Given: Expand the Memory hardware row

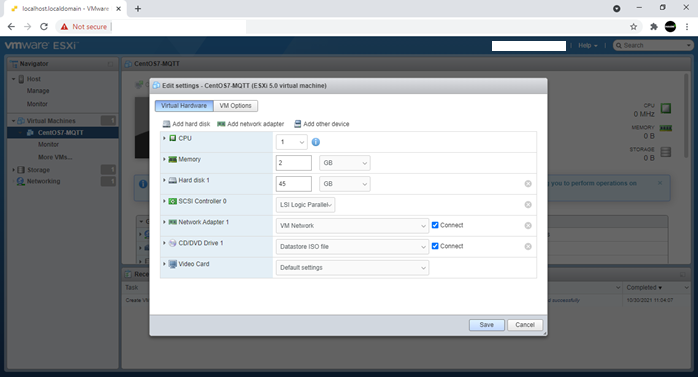Looking at the screenshot, I should click(164, 159).
